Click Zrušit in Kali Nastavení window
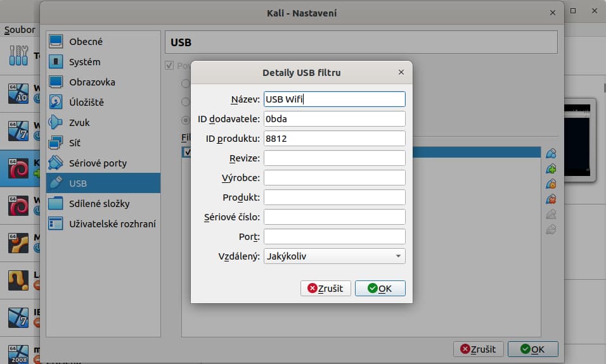606x364 pixels. [478, 349]
